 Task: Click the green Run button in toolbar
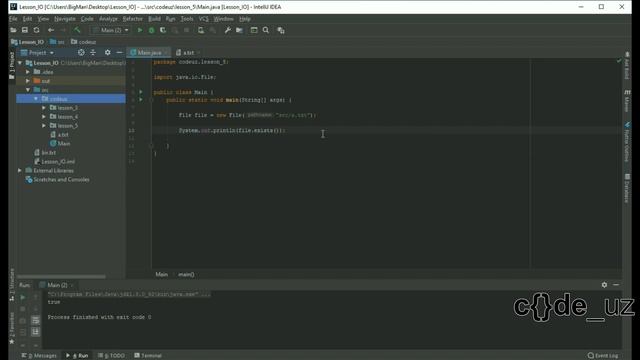[x=140, y=30]
